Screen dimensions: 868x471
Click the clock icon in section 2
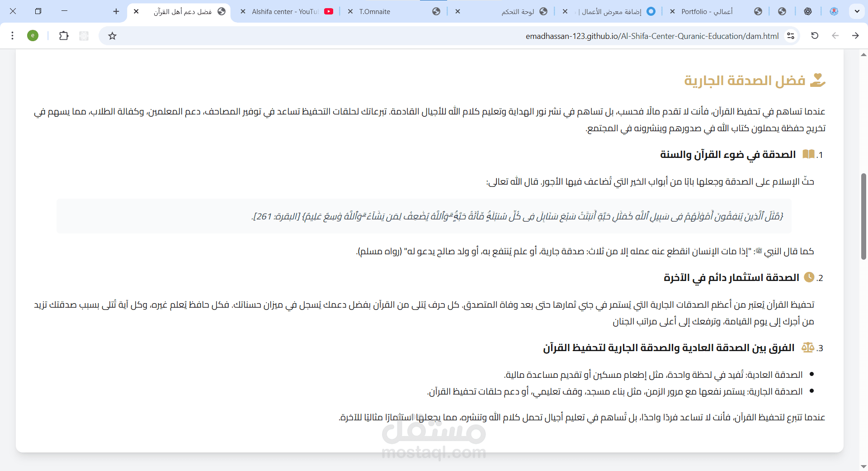point(809,277)
